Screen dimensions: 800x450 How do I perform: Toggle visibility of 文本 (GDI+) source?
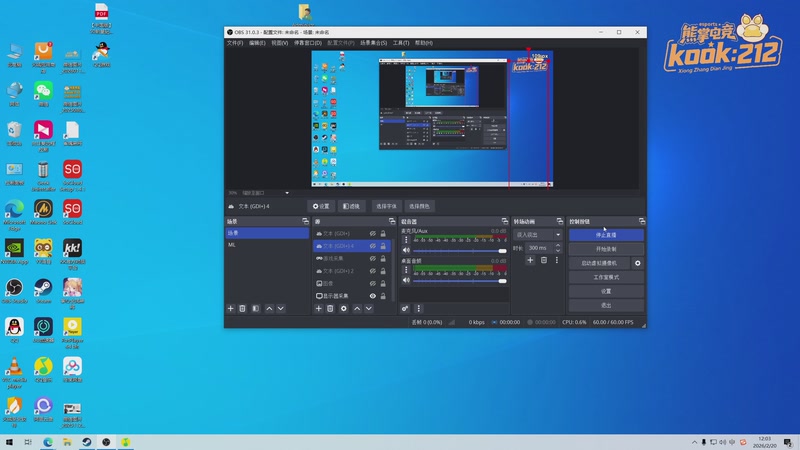click(373, 234)
